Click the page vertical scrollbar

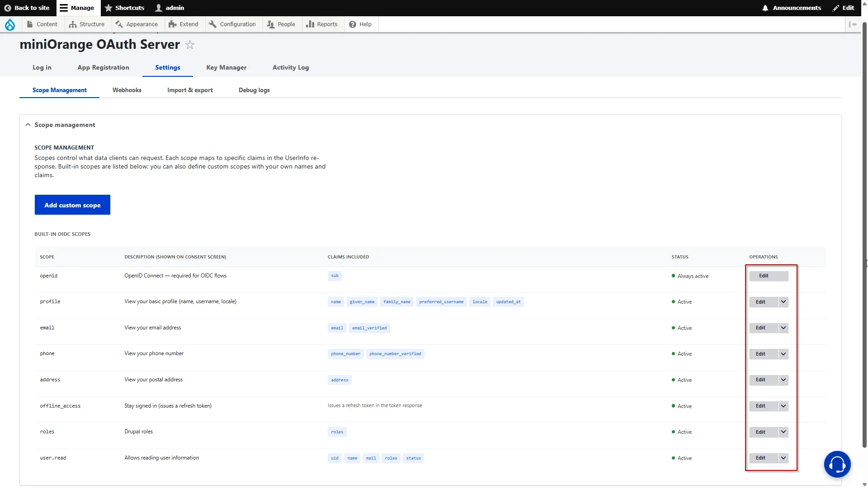click(864, 235)
